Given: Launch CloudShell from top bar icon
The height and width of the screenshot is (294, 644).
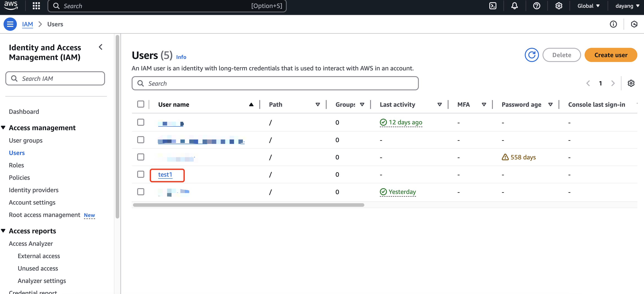Looking at the screenshot, I should (492, 6).
